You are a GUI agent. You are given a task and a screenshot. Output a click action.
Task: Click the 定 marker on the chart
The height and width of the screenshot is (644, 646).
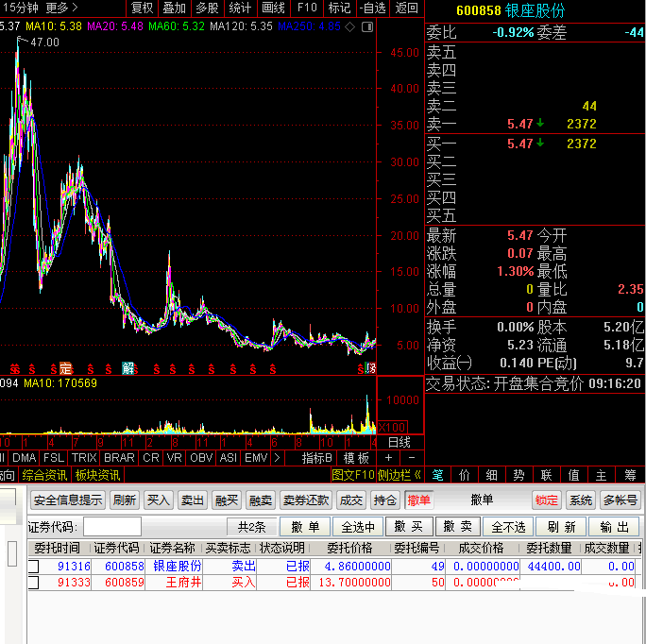65,367
